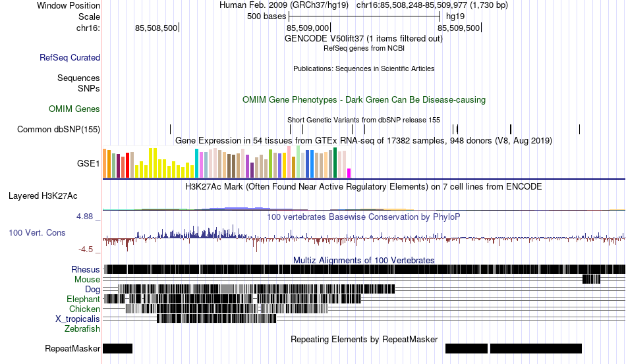Select the Chicken species label
The image size is (626, 364).
pyautogui.click(x=84, y=309)
